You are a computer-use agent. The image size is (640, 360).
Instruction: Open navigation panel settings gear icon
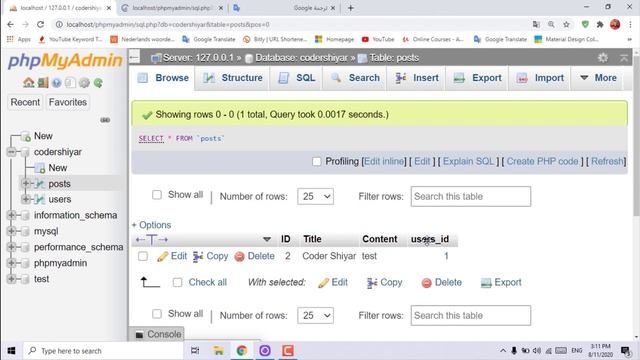[84, 83]
